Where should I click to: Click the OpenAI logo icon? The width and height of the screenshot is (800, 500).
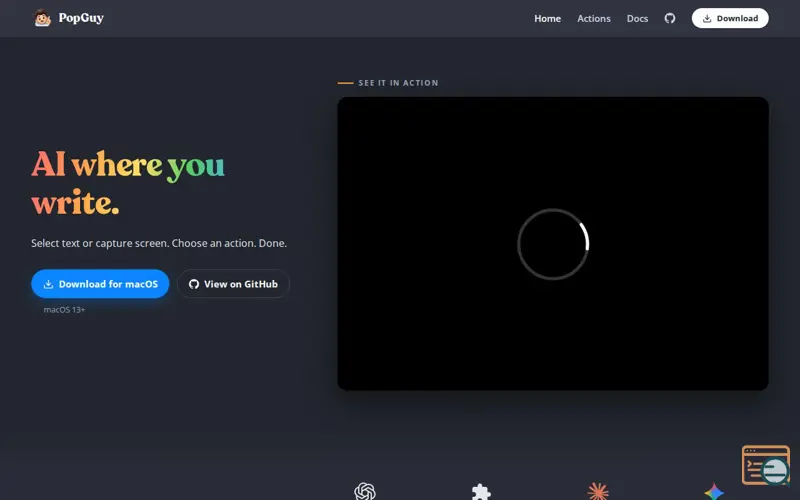coord(365,491)
